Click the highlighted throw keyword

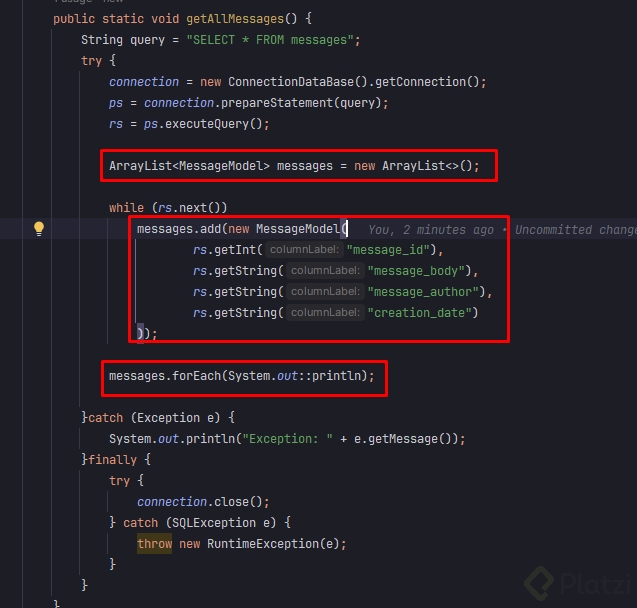coord(154,543)
